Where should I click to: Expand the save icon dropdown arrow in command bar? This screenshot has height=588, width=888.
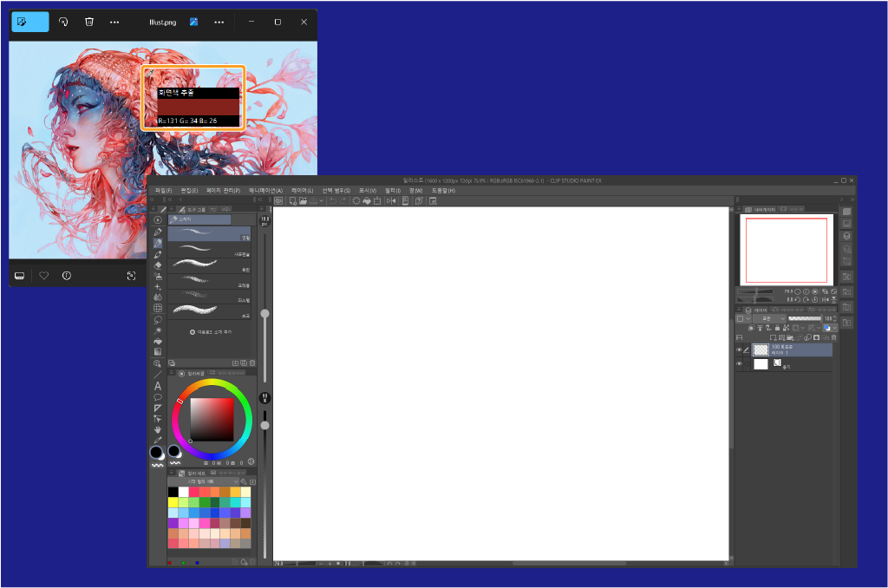321,200
